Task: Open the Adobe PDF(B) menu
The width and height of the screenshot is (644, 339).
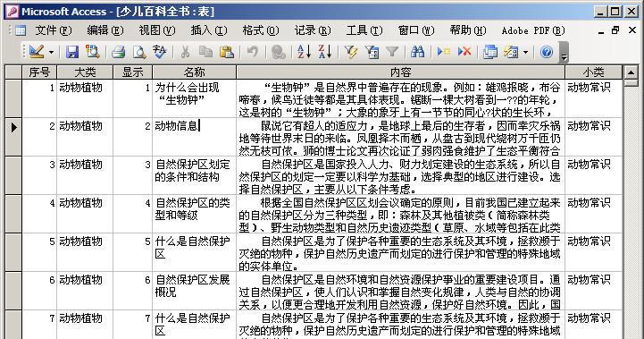Action: click(533, 30)
